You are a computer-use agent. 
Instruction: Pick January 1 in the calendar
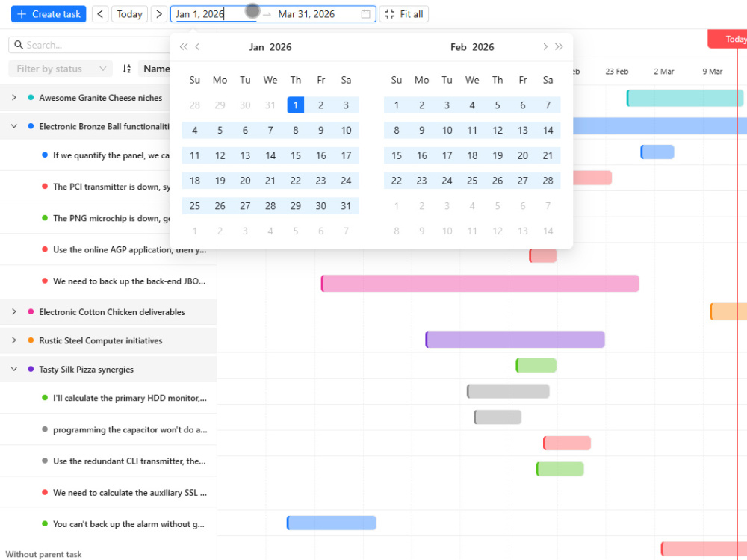click(295, 105)
